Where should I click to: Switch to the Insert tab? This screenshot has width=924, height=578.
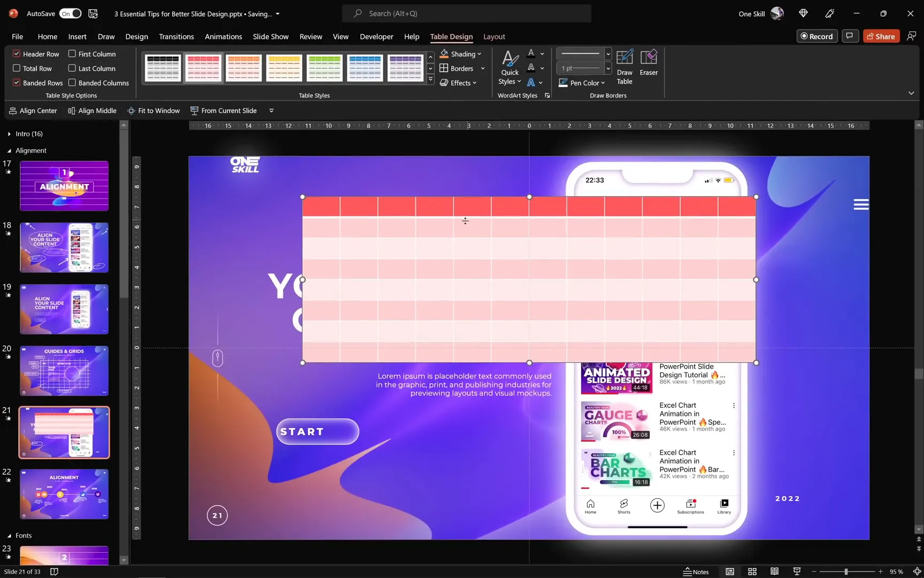click(77, 36)
